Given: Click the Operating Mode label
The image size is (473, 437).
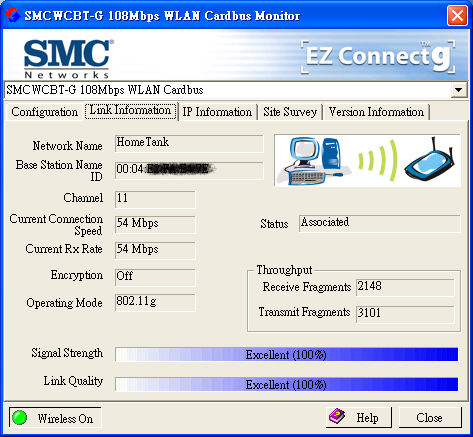Looking at the screenshot, I should pos(64,303).
